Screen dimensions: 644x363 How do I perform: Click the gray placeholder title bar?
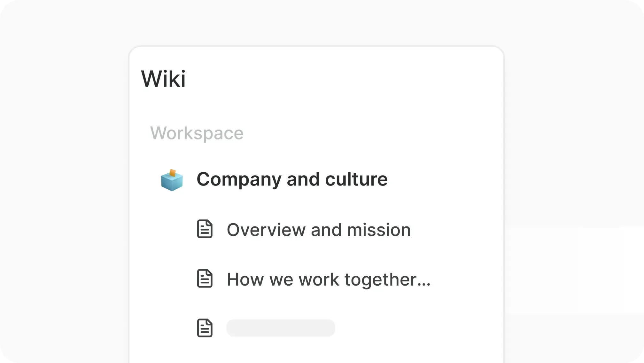(280, 328)
